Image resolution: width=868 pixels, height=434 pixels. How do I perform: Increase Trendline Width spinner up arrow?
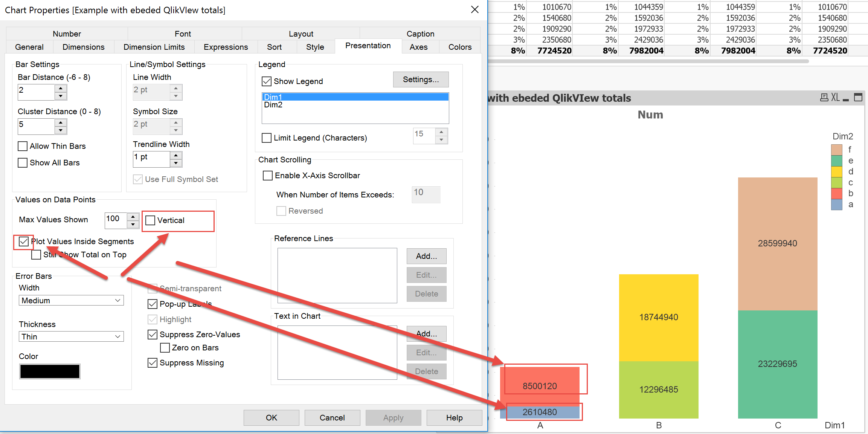pyautogui.click(x=176, y=155)
